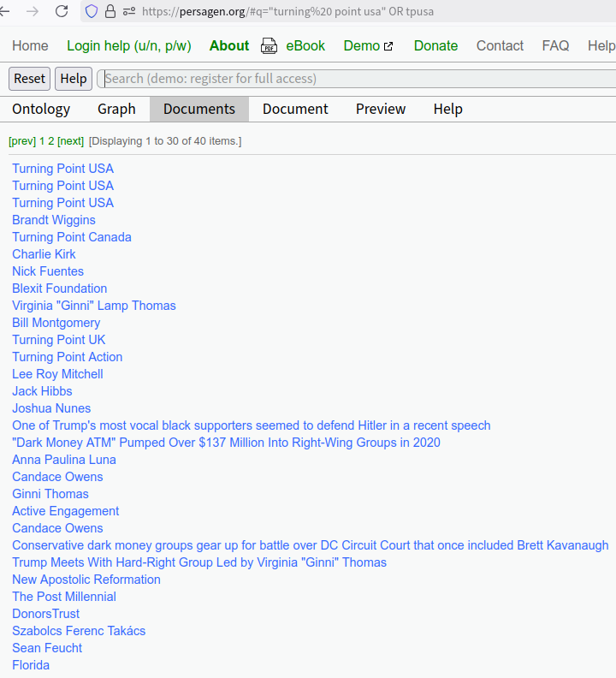The width and height of the screenshot is (616, 678).
Task: Open the FAQ page
Action: 555,46
